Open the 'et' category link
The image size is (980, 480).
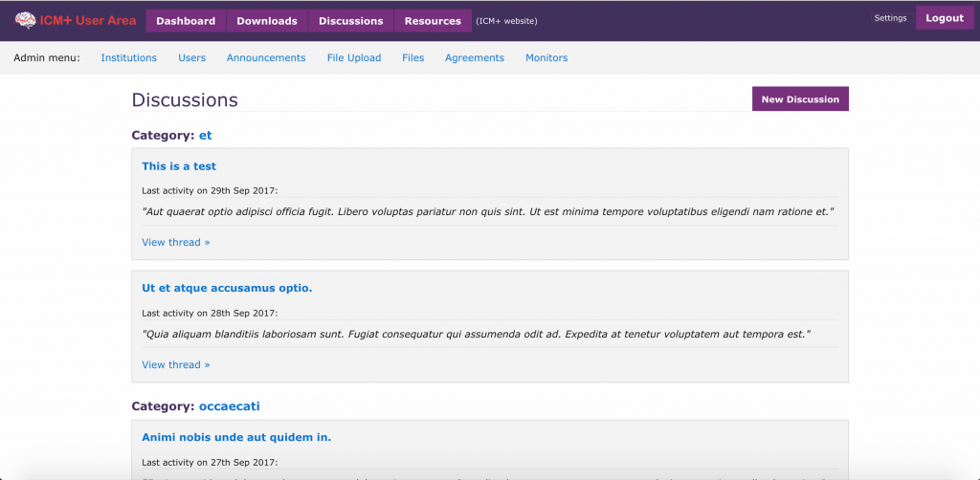pyautogui.click(x=206, y=136)
